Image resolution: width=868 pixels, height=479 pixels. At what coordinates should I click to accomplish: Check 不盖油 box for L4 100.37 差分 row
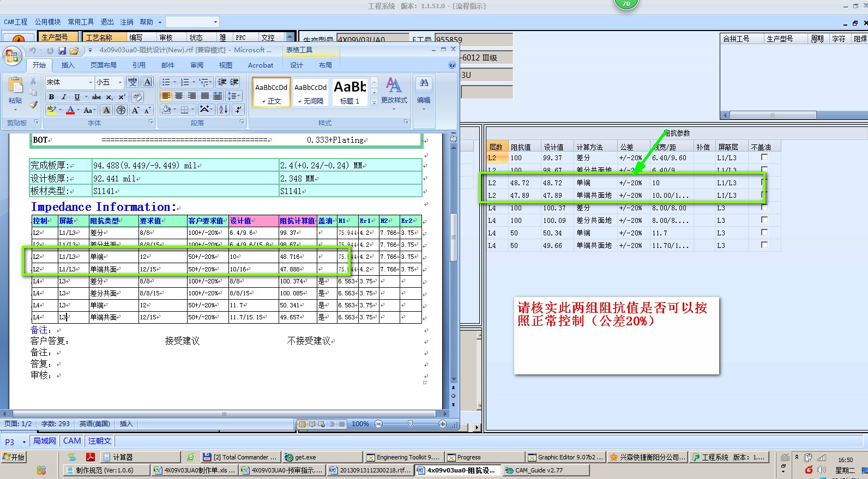764,207
